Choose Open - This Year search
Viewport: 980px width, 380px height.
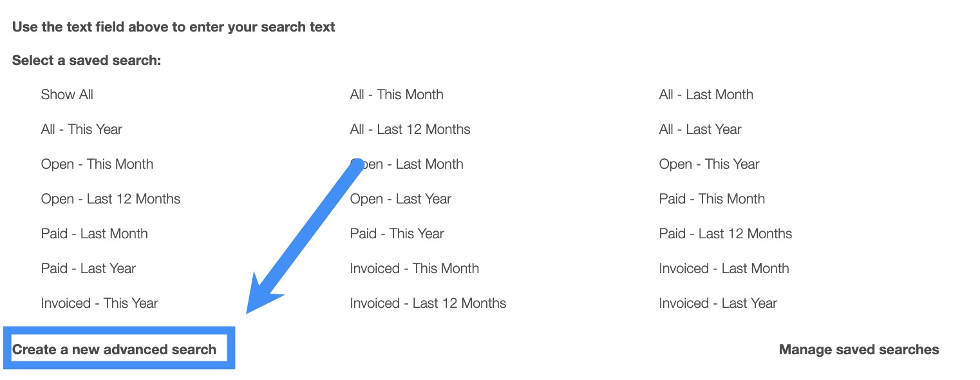coord(709,164)
